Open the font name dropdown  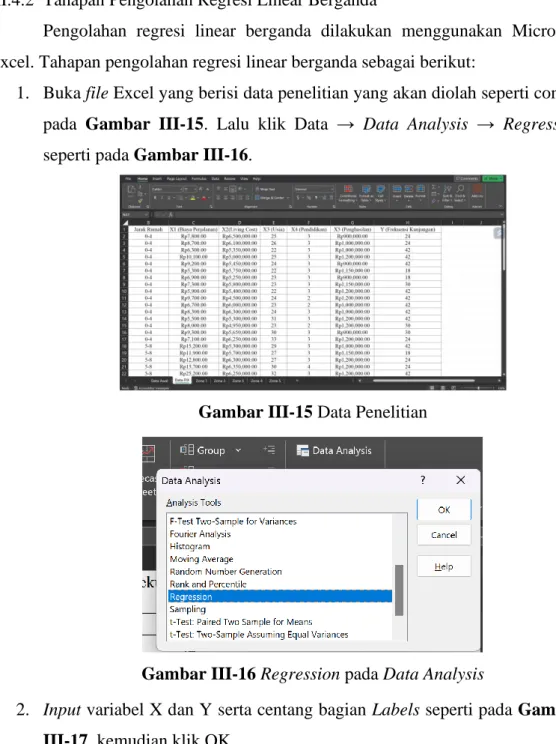181,189
